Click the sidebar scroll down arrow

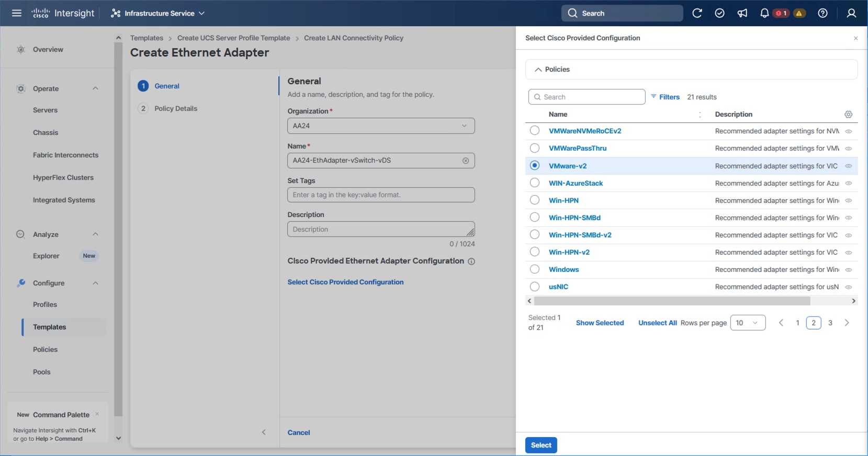coord(118,438)
